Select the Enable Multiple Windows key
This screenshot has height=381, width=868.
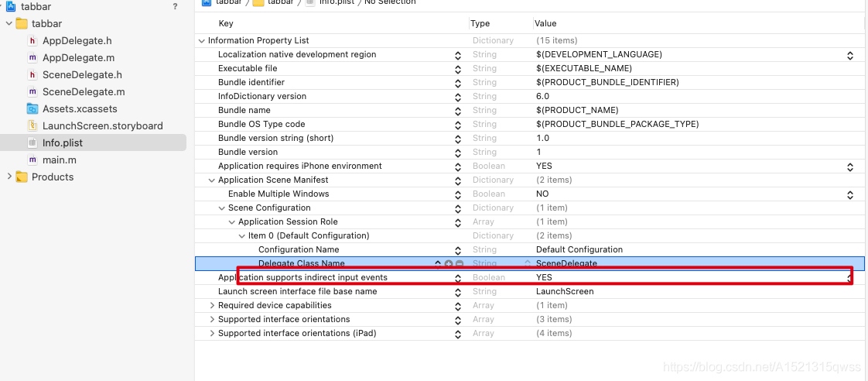click(x=279, y=194)
